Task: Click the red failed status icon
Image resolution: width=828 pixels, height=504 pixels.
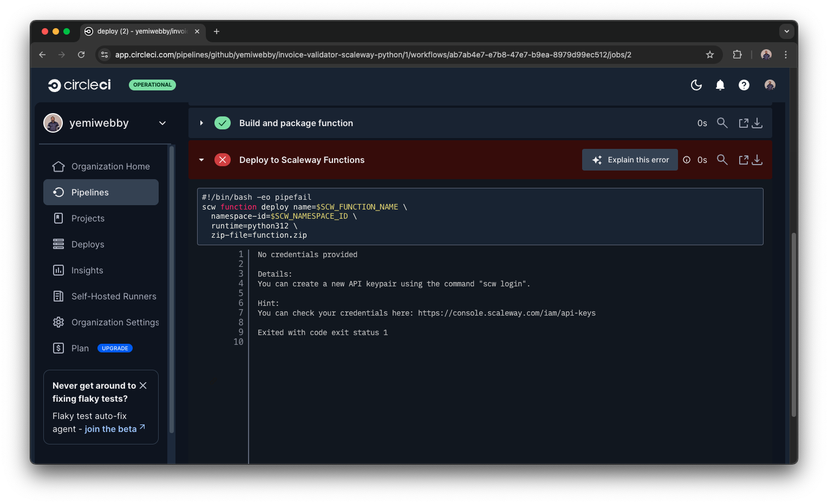Action: pyautogui.click(x=223, y=160)
